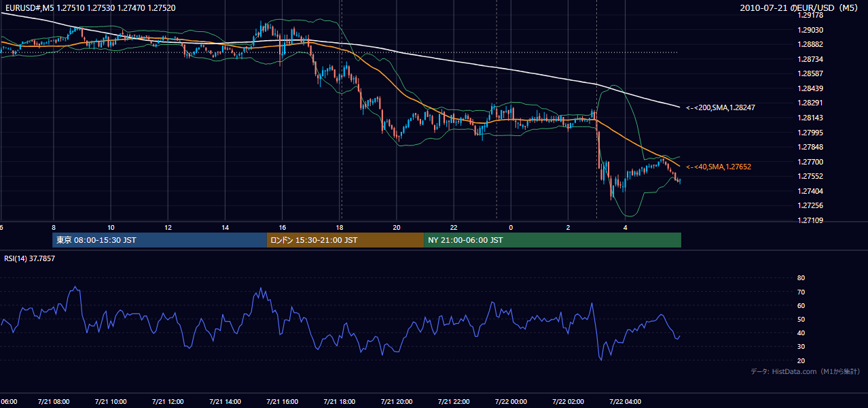Click hour label 12 under the price chart

(x=168, y=227)
